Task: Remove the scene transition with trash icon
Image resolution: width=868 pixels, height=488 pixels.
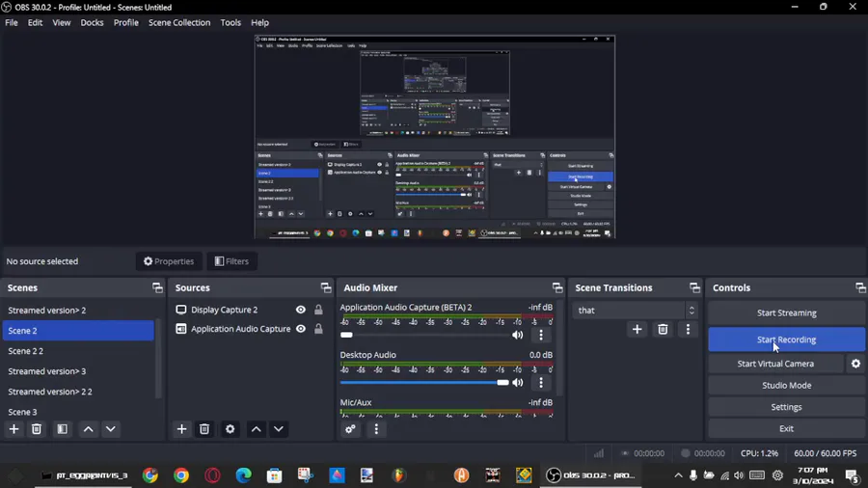Action: (663, 329)
